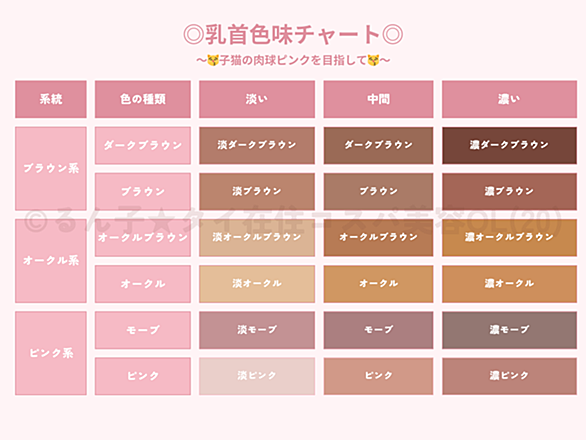Click the 系統 column header
The image size is (586, 440).
pyautogui.click(x=51, y=99)
